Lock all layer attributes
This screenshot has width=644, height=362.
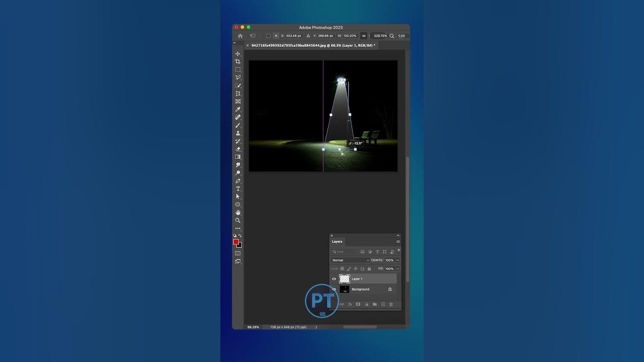369,268
